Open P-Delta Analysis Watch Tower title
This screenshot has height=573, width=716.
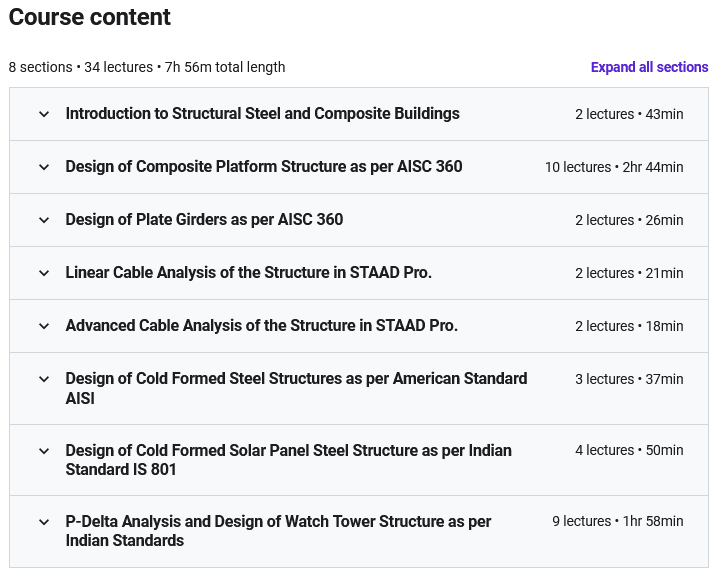pyautogui.click(x=278, y=531)
